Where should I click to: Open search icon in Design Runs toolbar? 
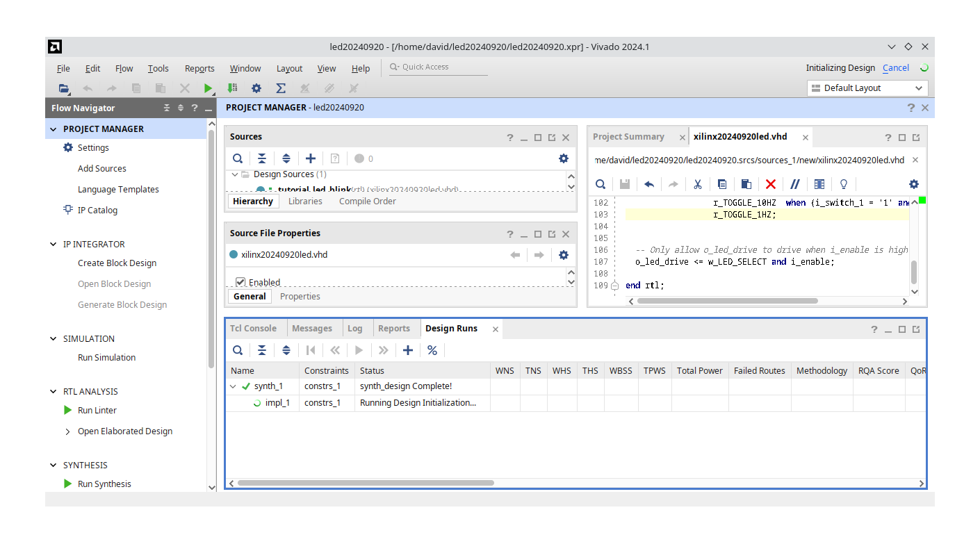[x=238, y=350]
